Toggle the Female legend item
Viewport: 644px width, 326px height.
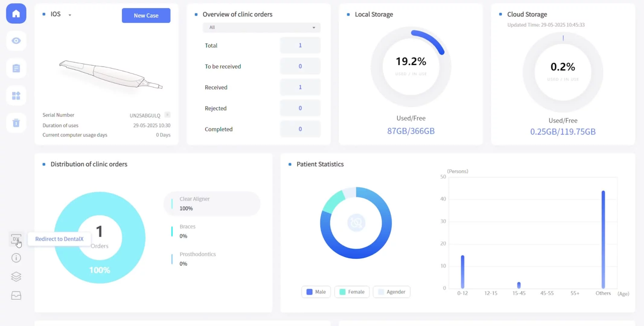[x=352, y=292]
